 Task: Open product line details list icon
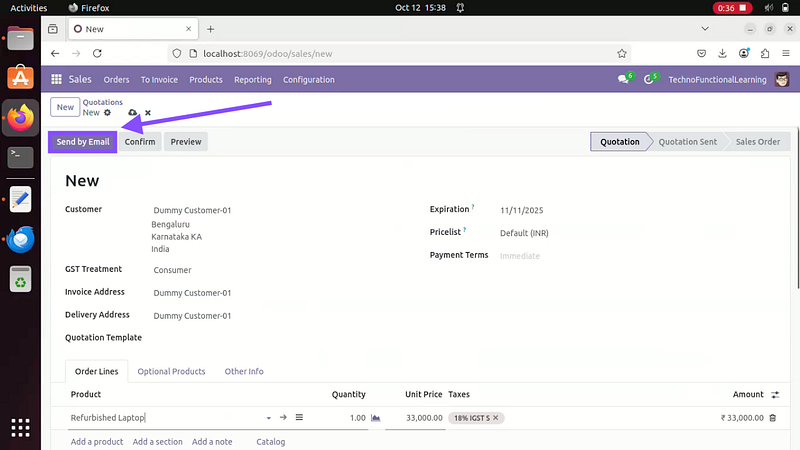tap(299, 418)
